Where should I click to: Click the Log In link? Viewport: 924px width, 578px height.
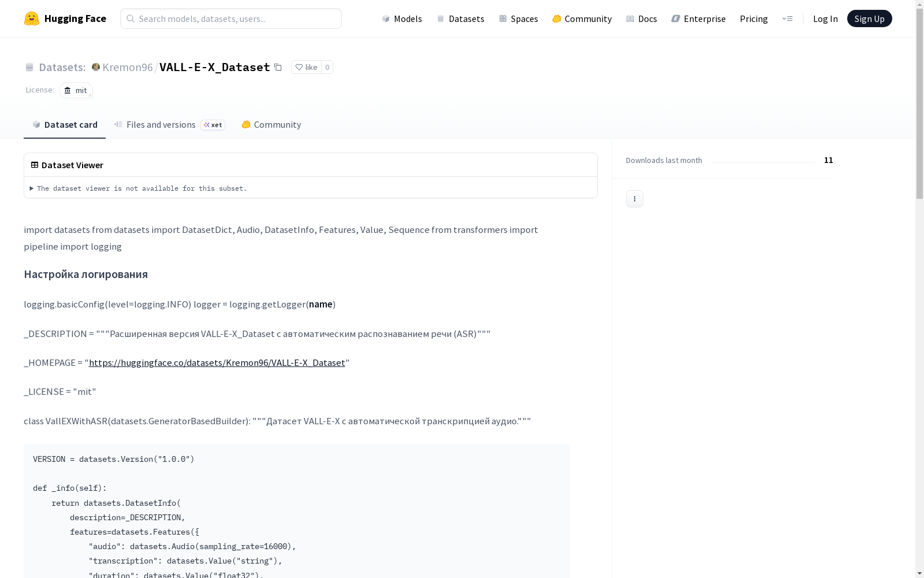pos(825,18)
